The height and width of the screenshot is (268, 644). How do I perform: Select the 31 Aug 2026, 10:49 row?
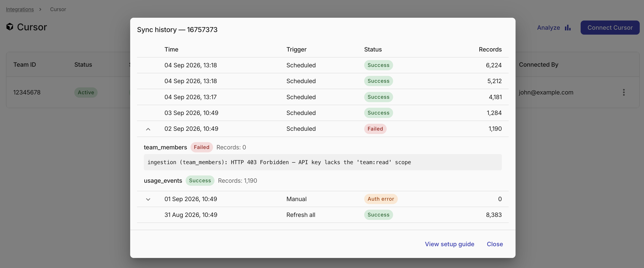323,215
